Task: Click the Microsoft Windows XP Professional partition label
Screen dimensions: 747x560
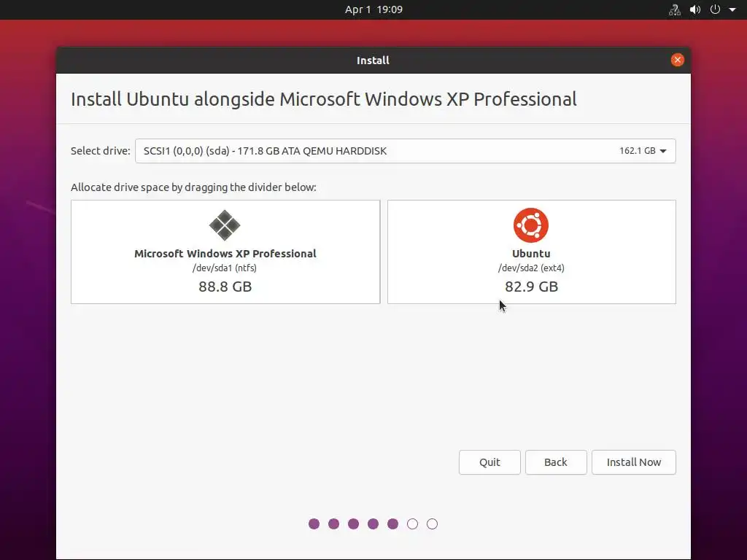Action: pos(225,253)
